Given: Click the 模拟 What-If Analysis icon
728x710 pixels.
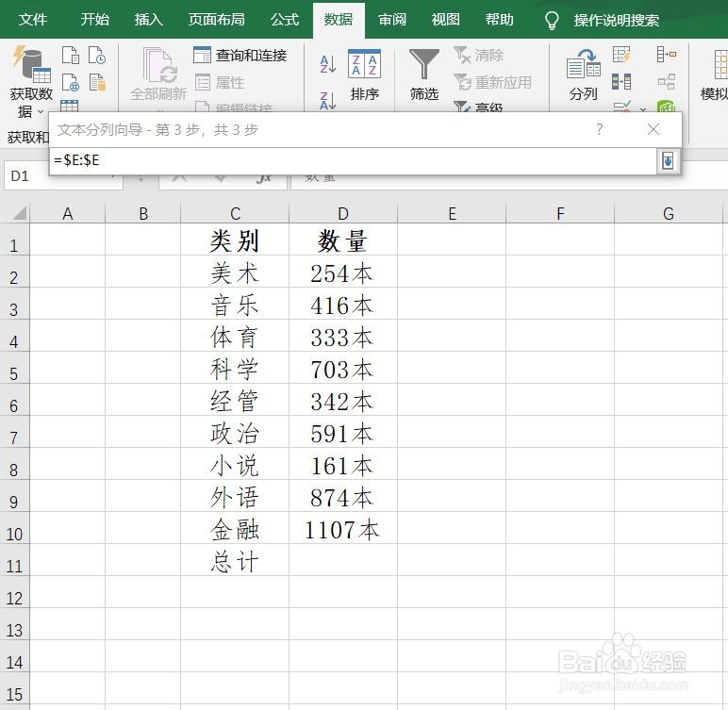Looking at the screenshot, I should click(x=715, y=75).
